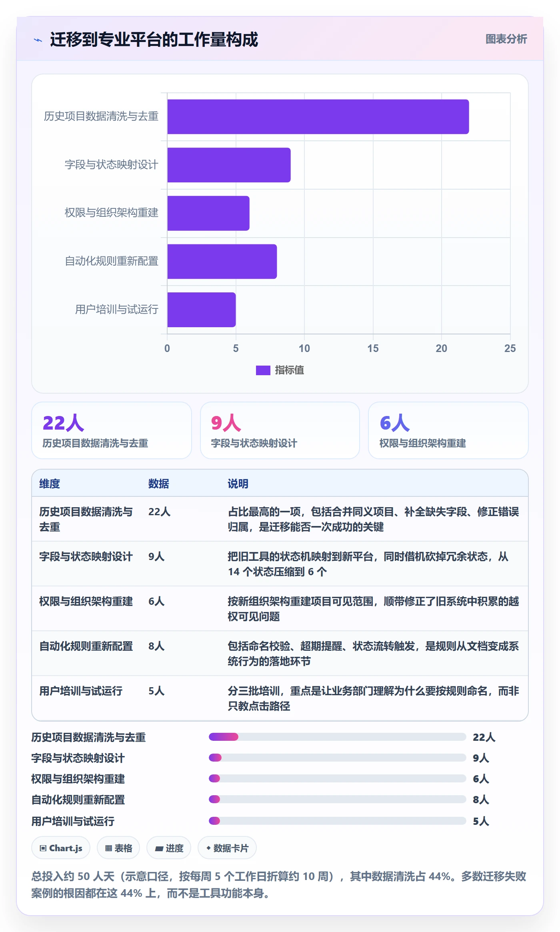This screenshot has width=560, height=932.
Task: Select the chart bar for 历史项目数据清洗与去重
Action: click(318, 117)
